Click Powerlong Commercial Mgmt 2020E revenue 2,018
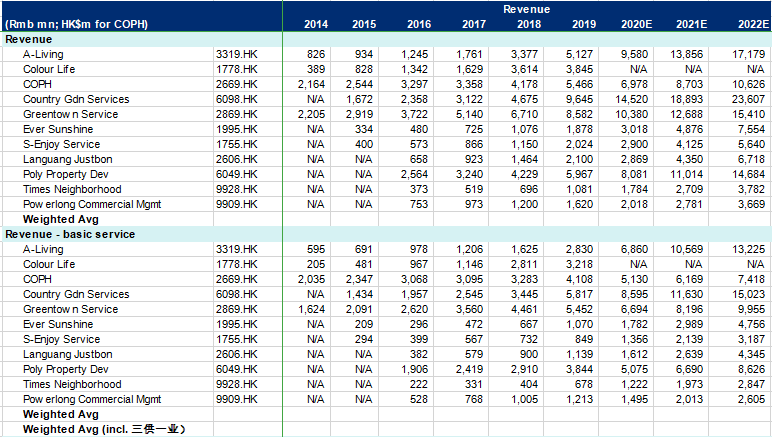 coord(634,204)
